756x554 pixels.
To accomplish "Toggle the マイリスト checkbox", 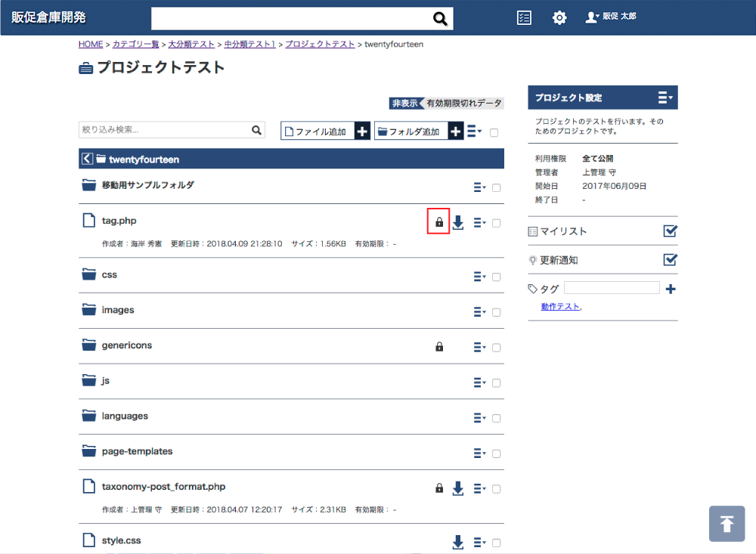I will pyautogui.click(x=670, y=231).
